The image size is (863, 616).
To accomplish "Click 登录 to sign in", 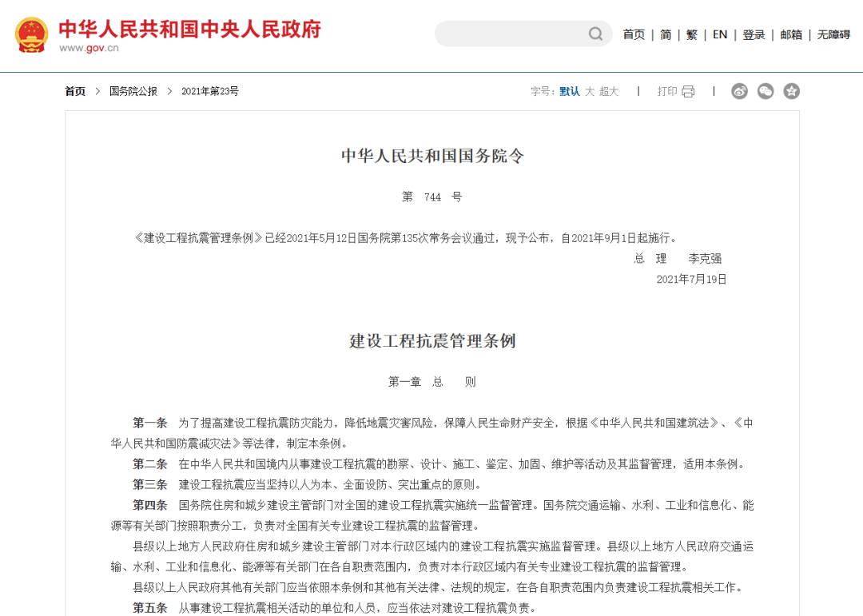I will [754, 34].
